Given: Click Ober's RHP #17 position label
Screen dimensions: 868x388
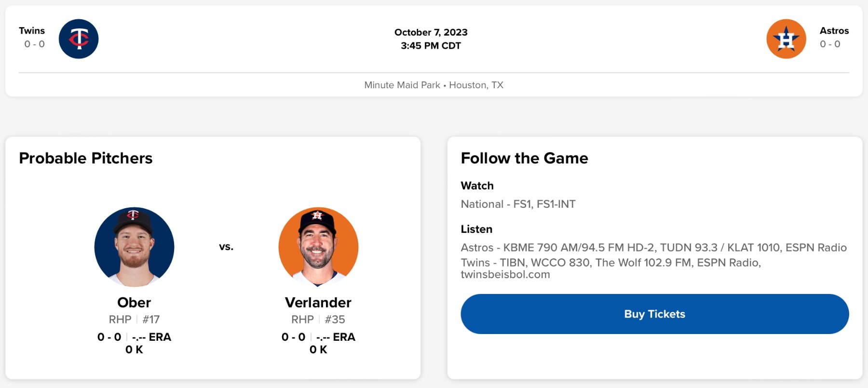Looking at the screenshot, I should (134, 320).
